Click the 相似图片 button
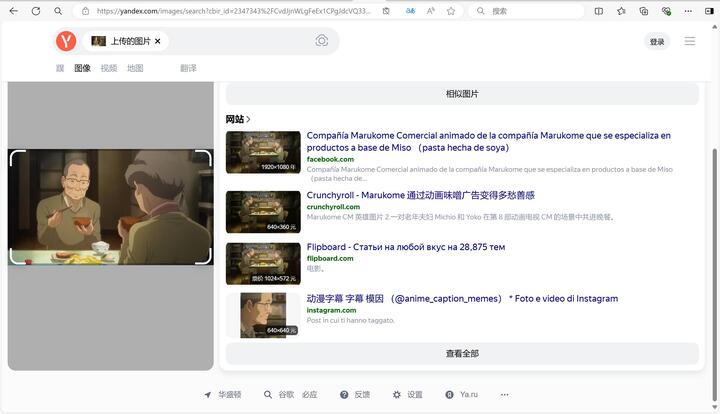The height and width of the screenshot is (414, 720). 462,94
